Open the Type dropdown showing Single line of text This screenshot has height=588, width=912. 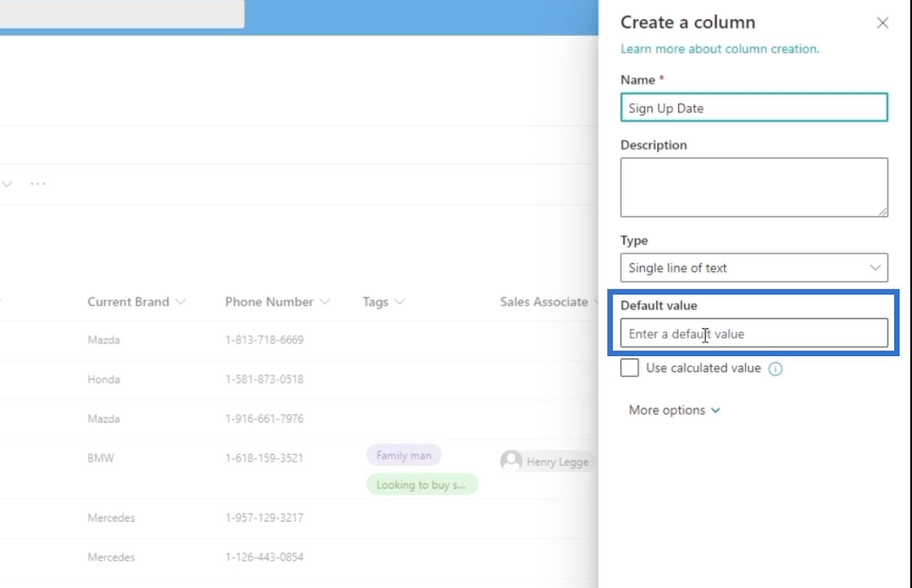click(x=754, y=268)
